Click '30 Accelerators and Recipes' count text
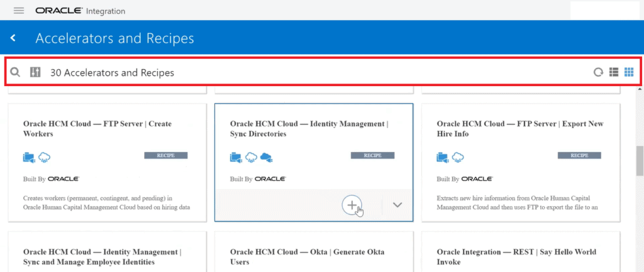This screenshot has width=644, height=272. coord(112,73)
